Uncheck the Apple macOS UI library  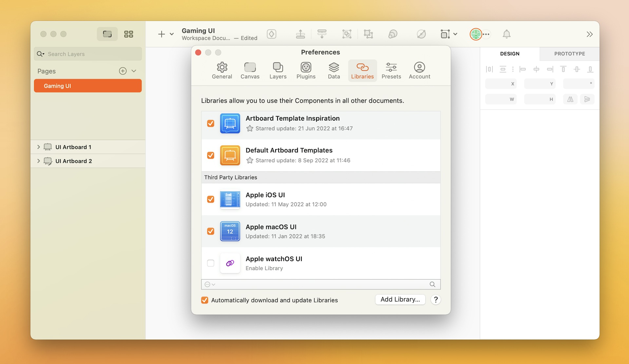pos(211,231)
